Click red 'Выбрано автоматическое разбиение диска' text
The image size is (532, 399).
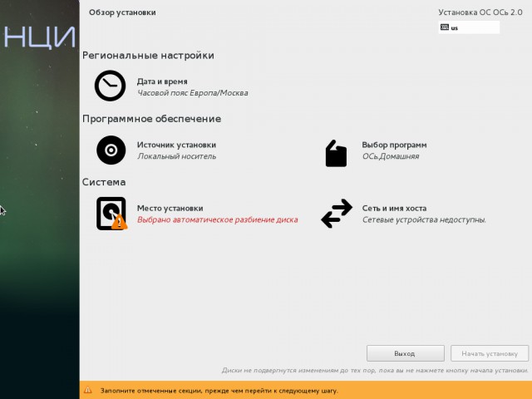[218, 219]
